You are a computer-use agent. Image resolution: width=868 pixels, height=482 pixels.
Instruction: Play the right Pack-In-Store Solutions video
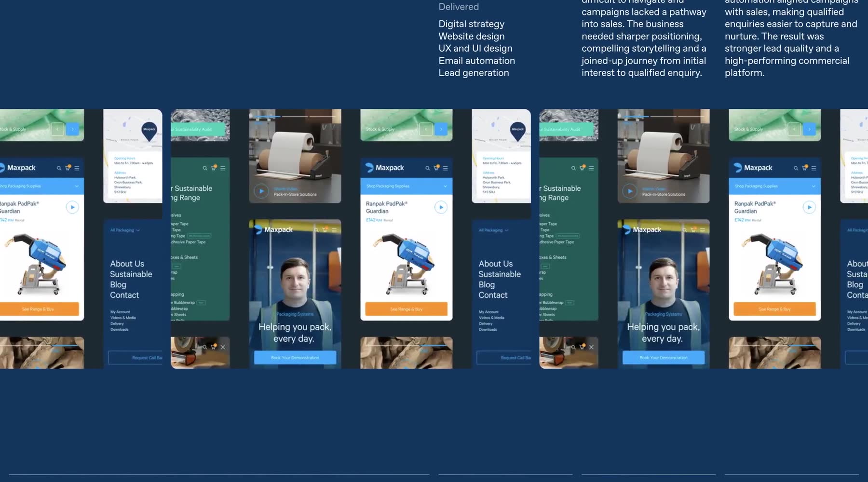630,191
